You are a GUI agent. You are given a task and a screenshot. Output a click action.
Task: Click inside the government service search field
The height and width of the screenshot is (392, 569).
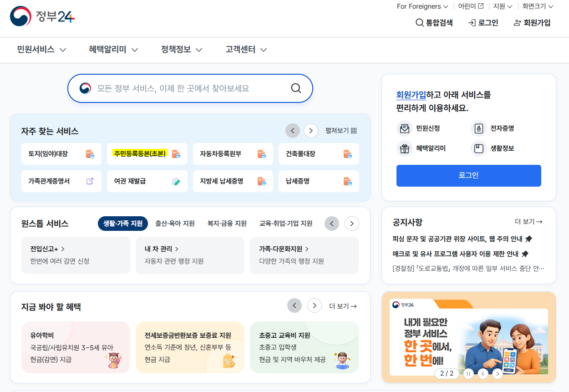tap(182, 88)
